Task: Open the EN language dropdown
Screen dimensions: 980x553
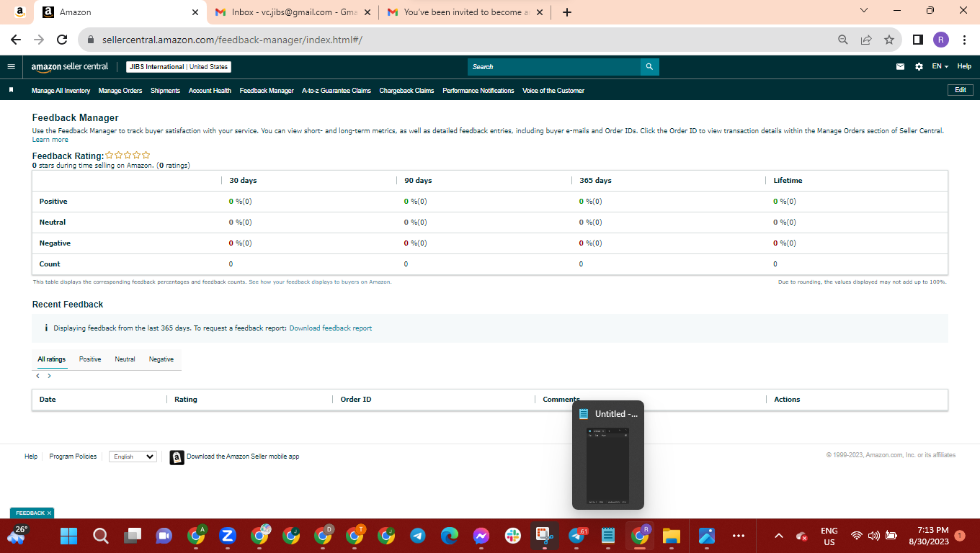Action: click(x=940, y=66)
